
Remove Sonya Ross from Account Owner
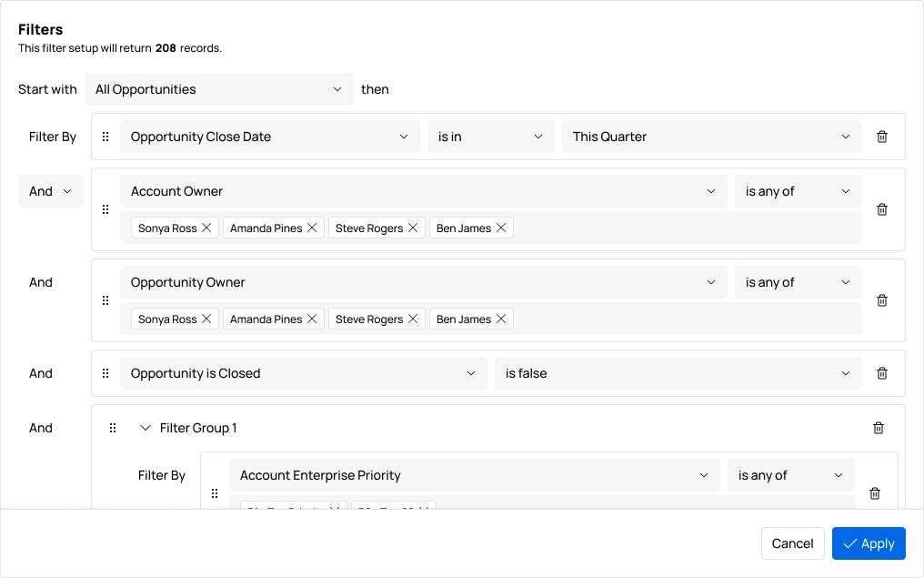click(x=206, y=228)
